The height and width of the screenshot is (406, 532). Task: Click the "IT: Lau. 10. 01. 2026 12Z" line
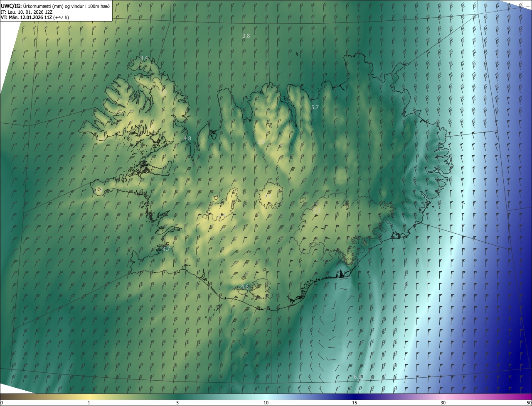click(27, 12)
